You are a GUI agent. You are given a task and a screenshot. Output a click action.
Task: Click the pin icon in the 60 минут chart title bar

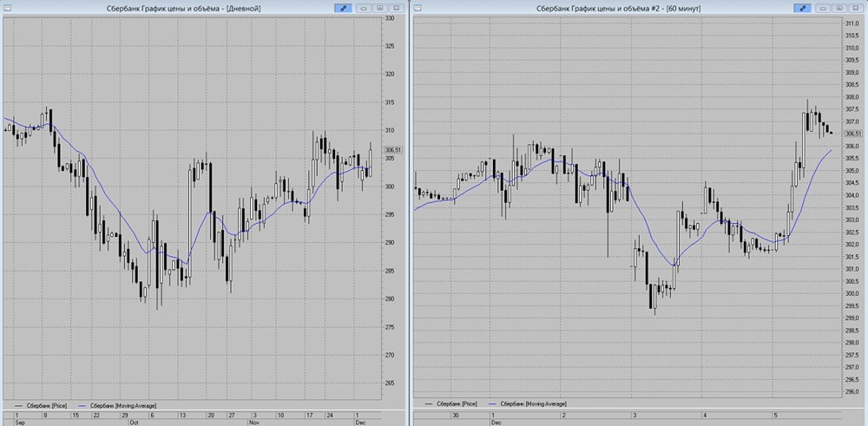coord(802,9)
